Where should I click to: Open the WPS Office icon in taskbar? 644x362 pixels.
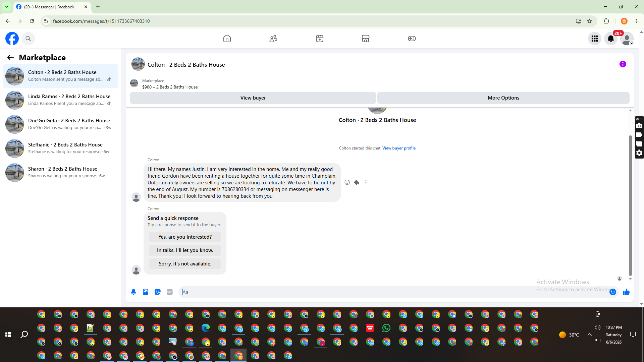click(x=370, y=328)
